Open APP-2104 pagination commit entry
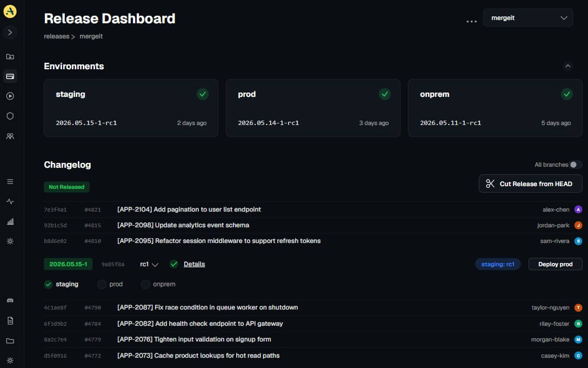 [189, 209]
